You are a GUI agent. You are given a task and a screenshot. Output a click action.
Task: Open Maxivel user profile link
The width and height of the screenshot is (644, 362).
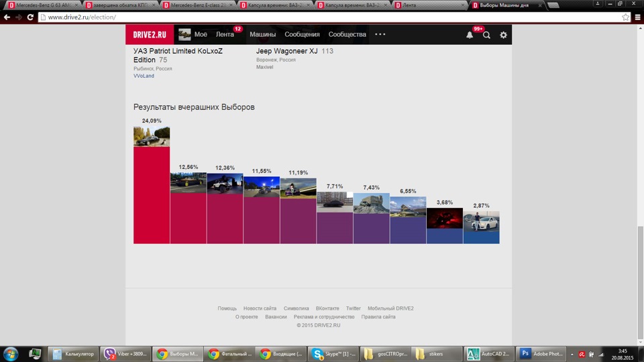(x=264, y=67)
